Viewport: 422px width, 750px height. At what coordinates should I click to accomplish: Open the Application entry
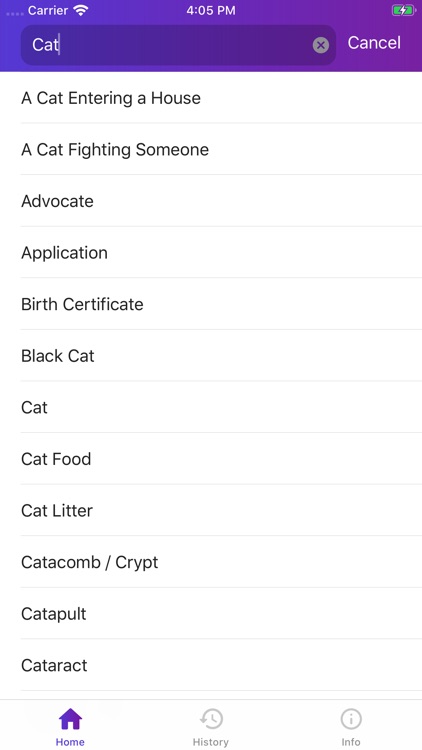click(x=221, y=253)
